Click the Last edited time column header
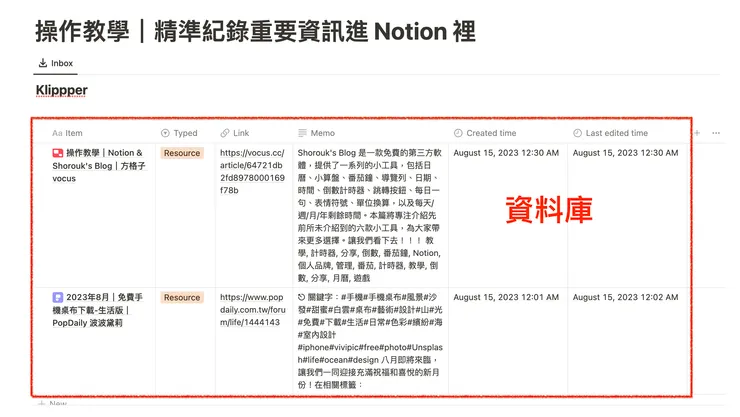 click(610, 133)
